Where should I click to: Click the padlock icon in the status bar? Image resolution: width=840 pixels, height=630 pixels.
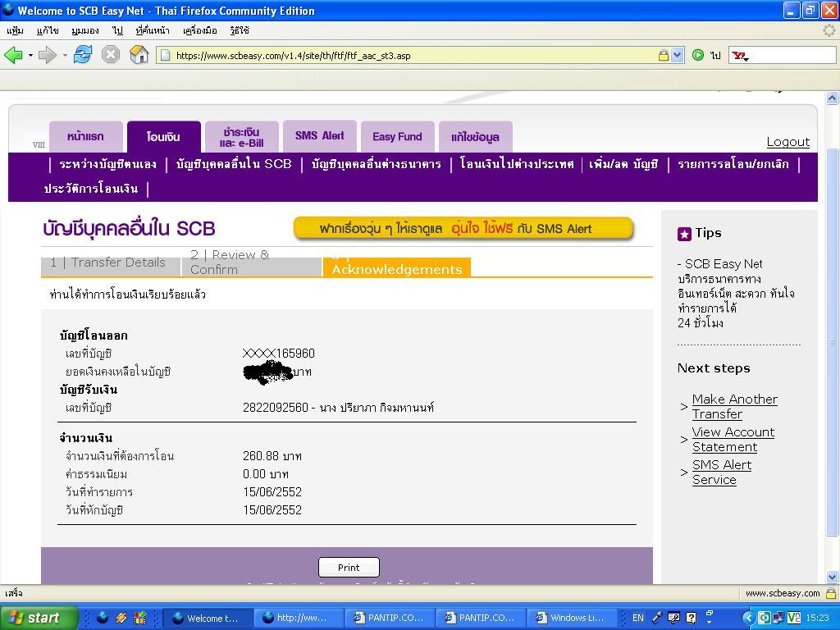pos(831,593)
